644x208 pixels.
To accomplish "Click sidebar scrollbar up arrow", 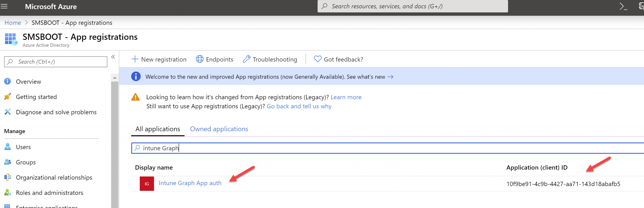I will (x=115, y=78).
